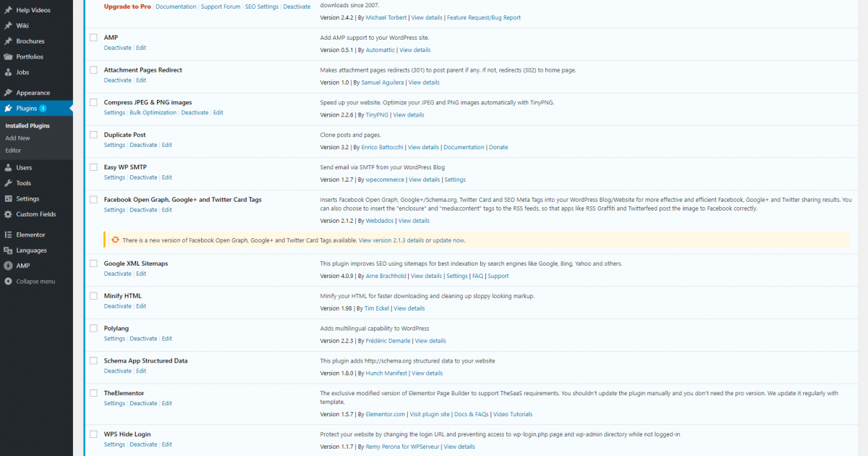Select the Attachment Pages Redirect checkbox
This screenshot has height=456, width=868.
tap(93, 70)
